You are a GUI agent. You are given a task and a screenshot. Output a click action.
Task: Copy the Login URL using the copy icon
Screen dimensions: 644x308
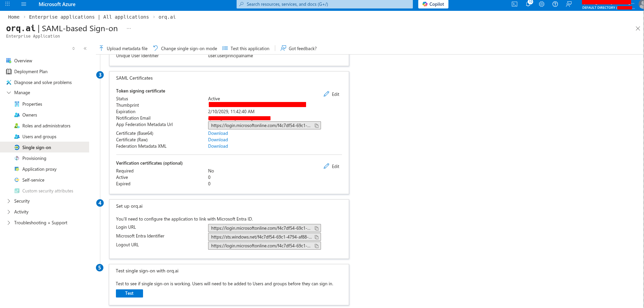tap(317, 228)
